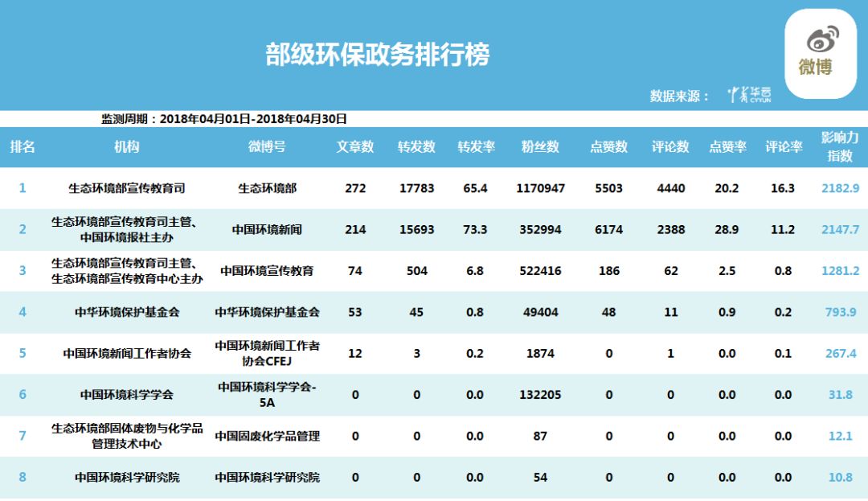
Task: Click the repost count 15693
Action: pos(417,229)
